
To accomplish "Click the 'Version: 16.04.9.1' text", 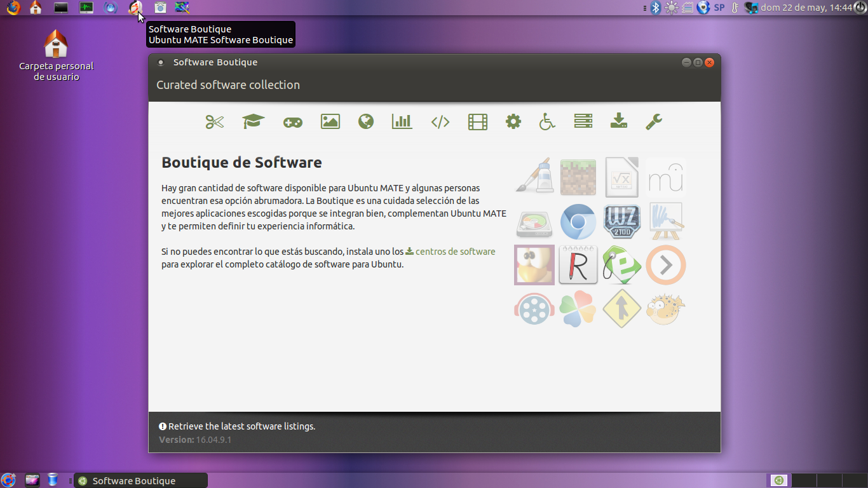I will (195, 440).
